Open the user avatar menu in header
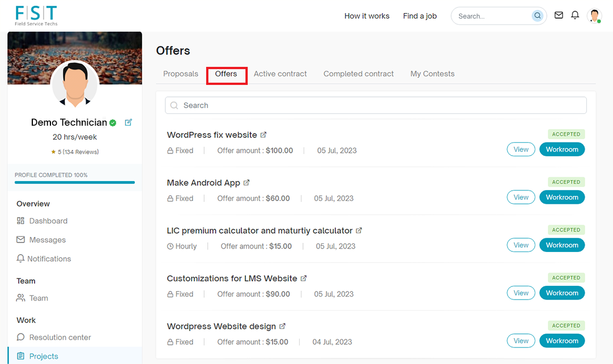This screenshot has height=364, width=613. coord(594,16)
